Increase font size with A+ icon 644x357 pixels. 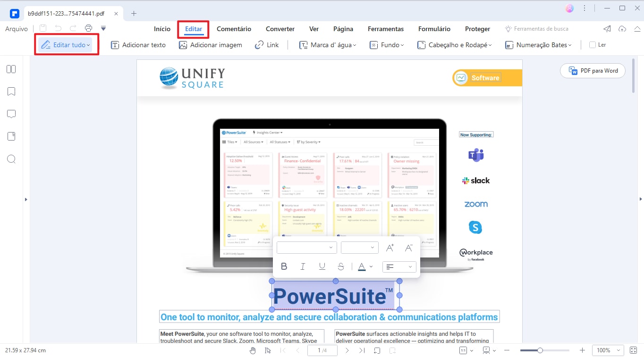point(390,248)
